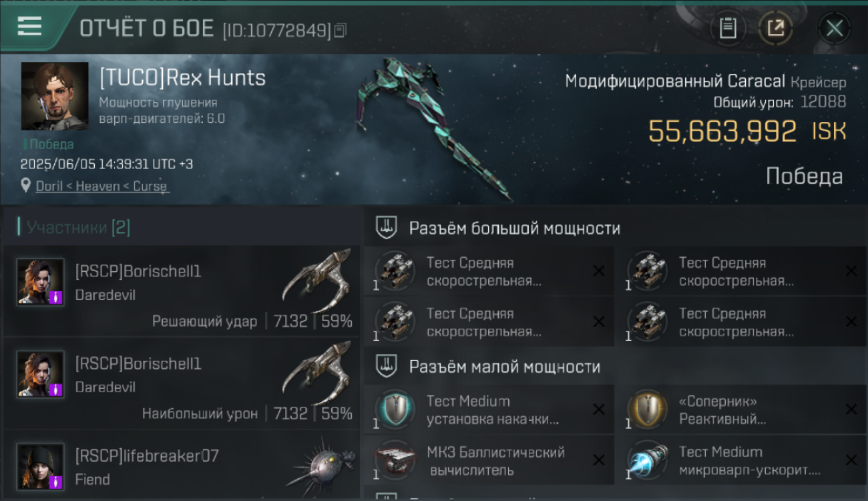The height and width of the screenshot is (501, 868).
Task: Open the Doril < Heaven < Curse location link
Action: 101,186
